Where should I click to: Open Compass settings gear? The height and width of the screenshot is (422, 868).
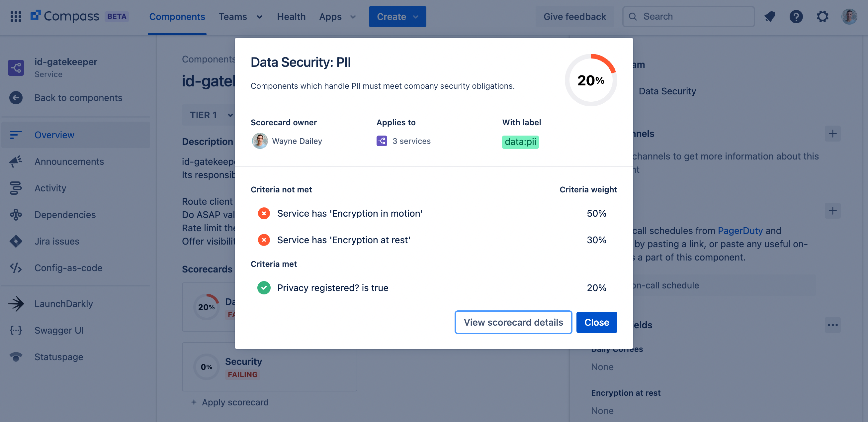pyautogui.click(x=823, y=16)
